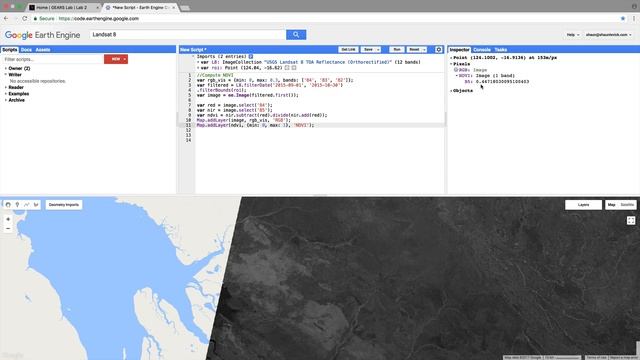Expand the Objects section in Inspector
640x360 pixels.
click(x=451, y=91)
